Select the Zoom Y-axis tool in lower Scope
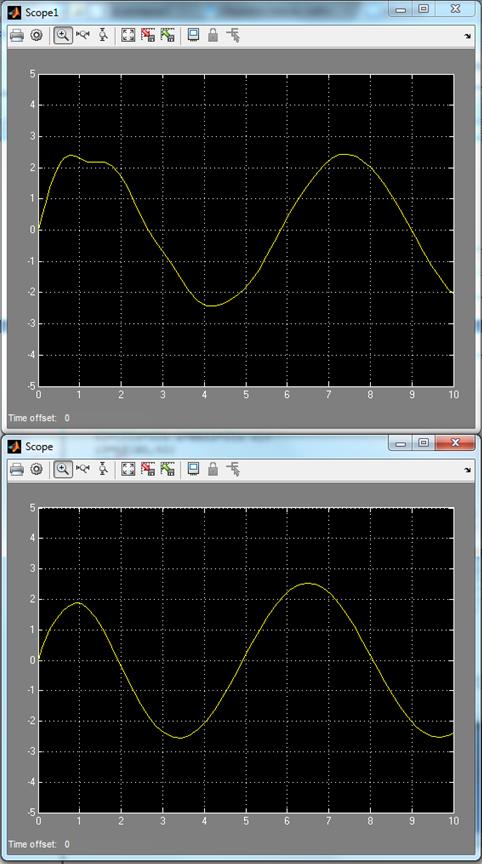 click(x=103, y=469)
